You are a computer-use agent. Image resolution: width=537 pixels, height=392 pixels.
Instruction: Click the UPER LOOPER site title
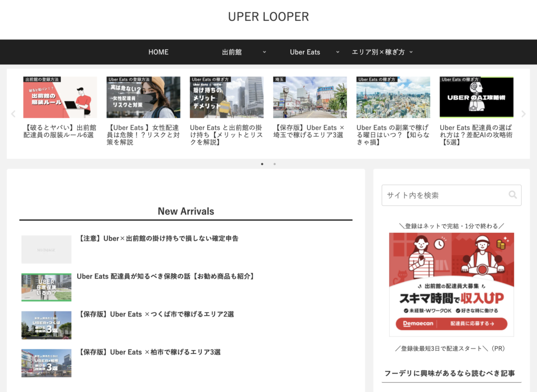click(268, 17)
